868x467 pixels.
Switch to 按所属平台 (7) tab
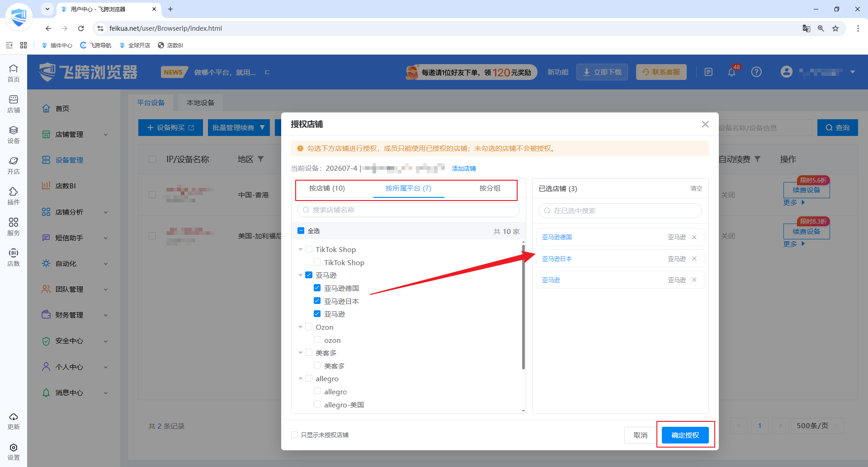tap(408, 188)
